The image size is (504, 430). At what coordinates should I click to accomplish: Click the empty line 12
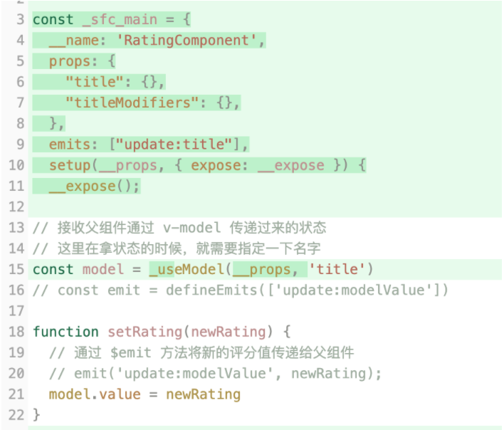pyautogui.click(x=265, y=207)
